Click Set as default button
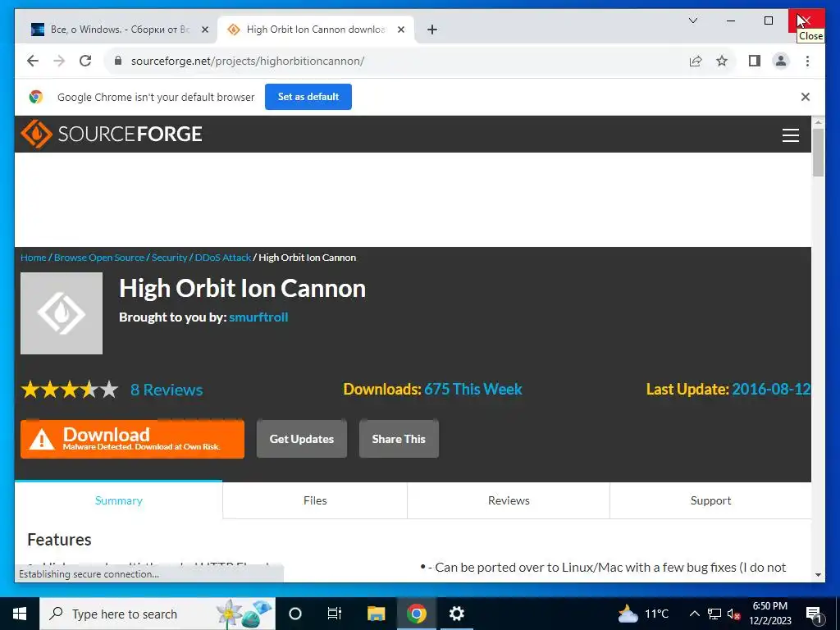840x630 pixels. click(308, 97)
